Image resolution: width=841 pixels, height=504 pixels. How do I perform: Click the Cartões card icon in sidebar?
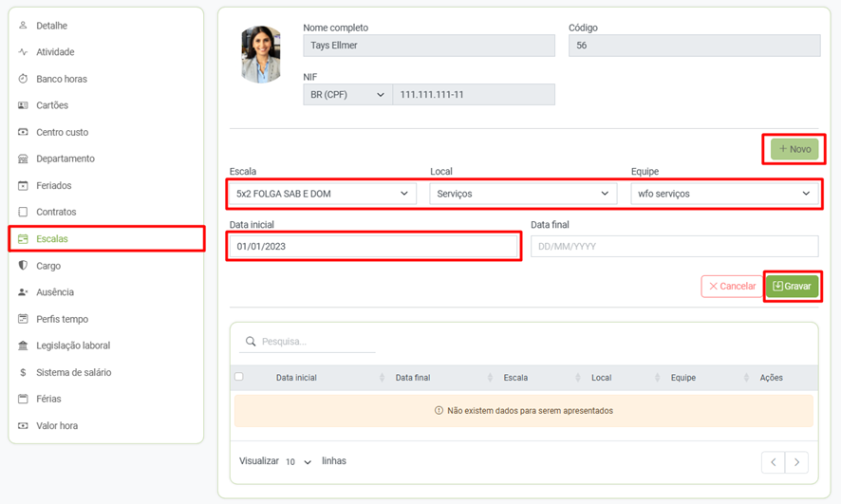tap(23, 105)
